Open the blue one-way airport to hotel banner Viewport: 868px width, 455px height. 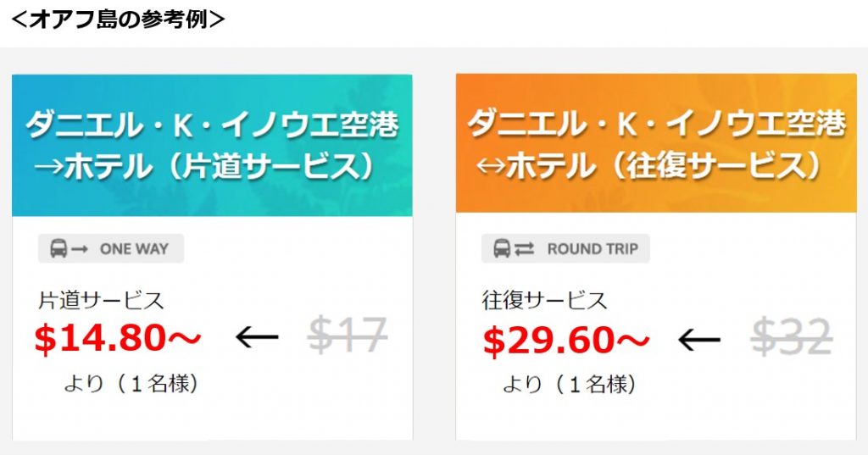(212, 145)
